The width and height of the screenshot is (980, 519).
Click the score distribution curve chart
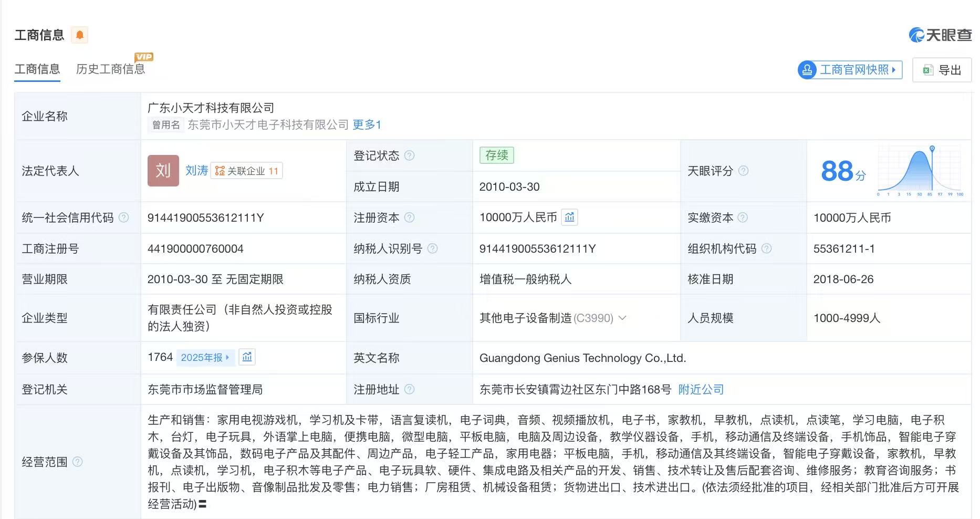[x=920, y=171]
